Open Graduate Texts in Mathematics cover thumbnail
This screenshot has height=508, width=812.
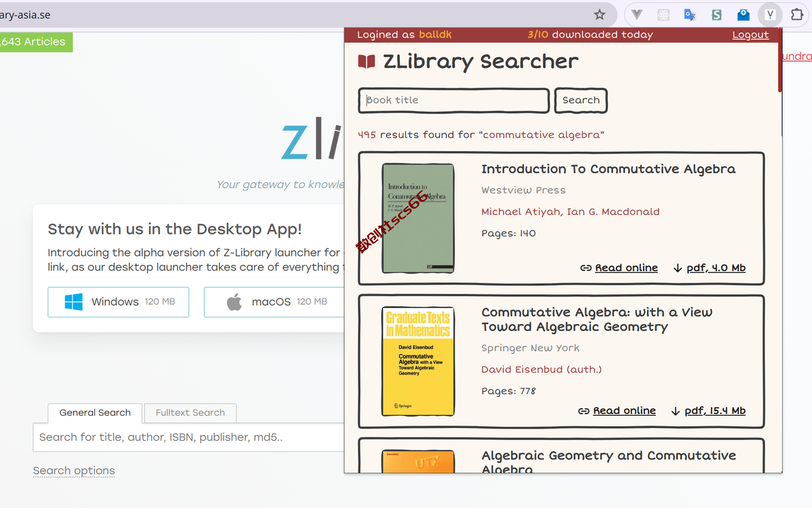pyautogui.click(x=418, y=361)
